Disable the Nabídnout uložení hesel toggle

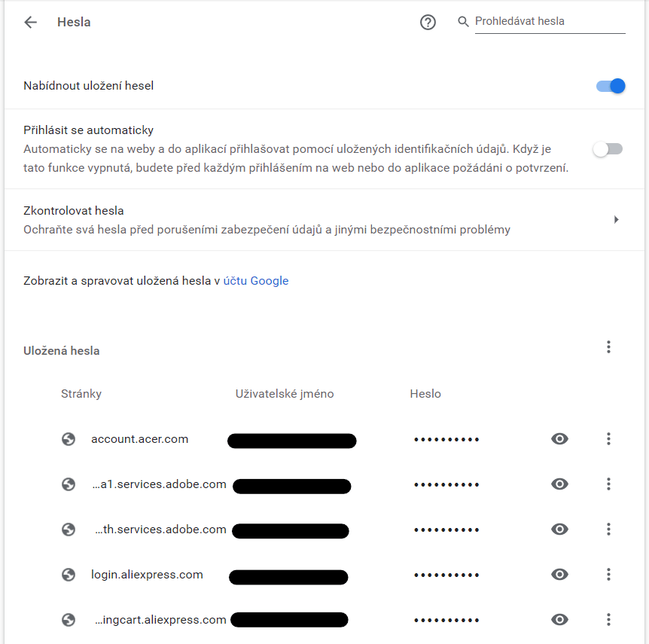tap(611, 86)
